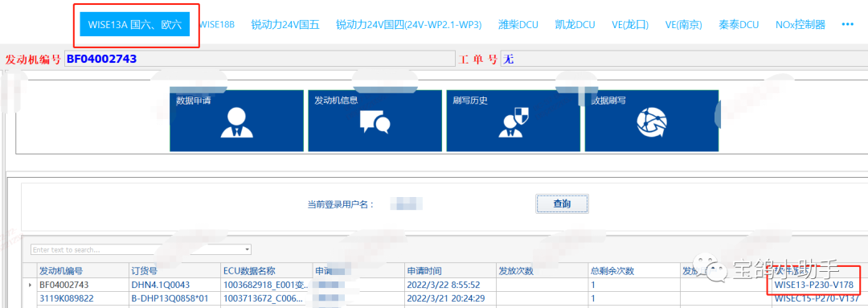868x308 pixels.
Task: Open the 发动机信息 tile
Action: pyautogui.click(x=375, y=120)
